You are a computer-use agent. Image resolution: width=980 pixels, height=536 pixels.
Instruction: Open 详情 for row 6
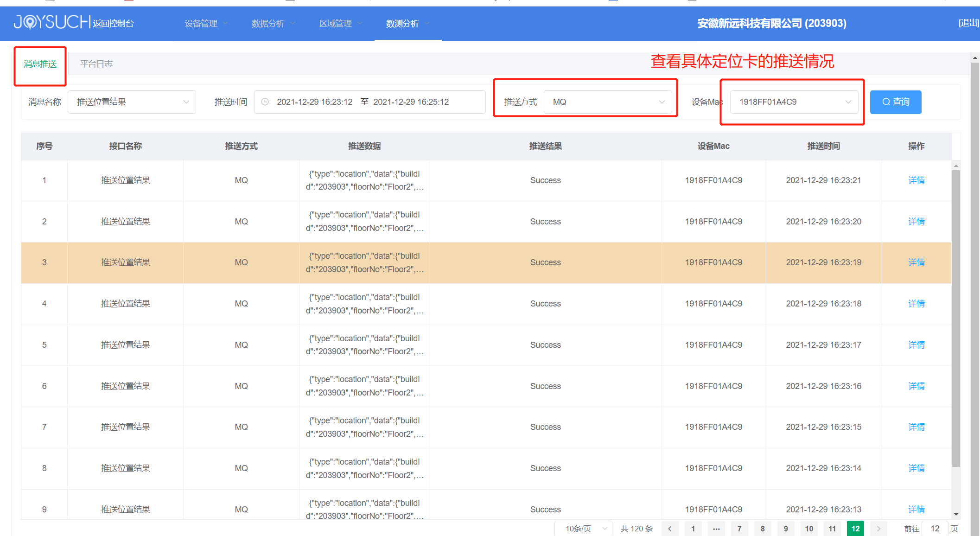(916, 386)
